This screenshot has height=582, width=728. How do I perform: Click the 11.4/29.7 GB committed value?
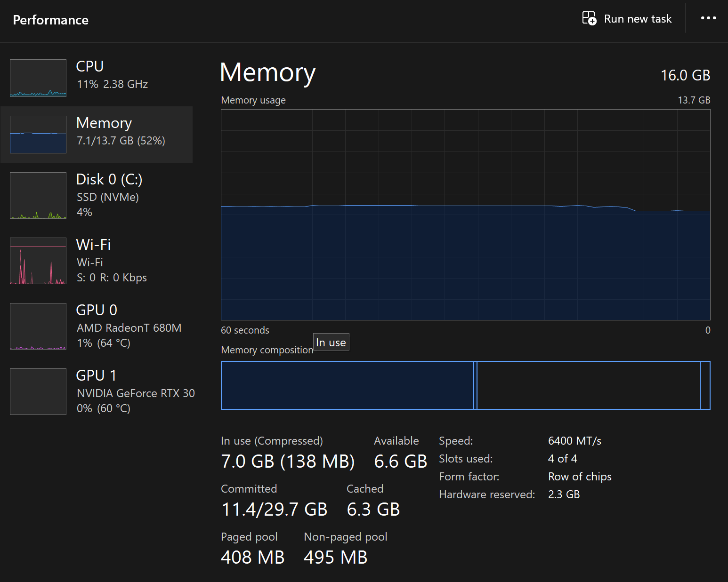point(274,510)
